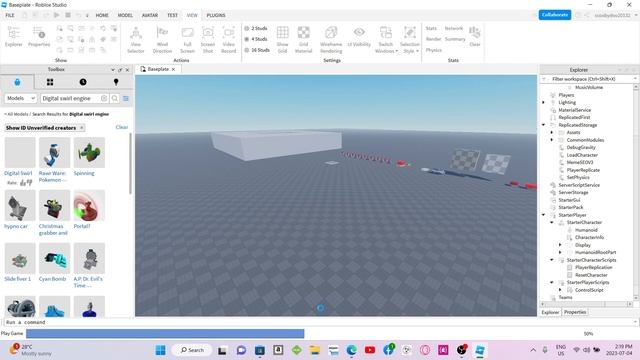Start Video Record
640x360 pixels.
(229, 39)
